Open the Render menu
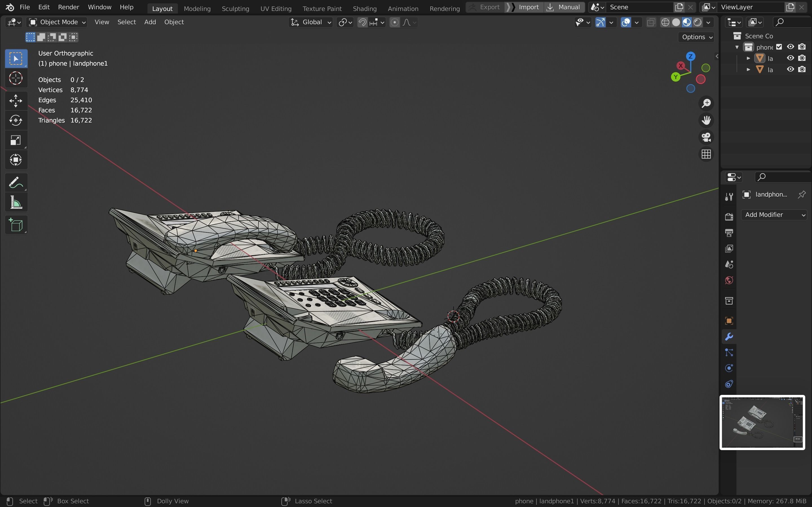 coord(69,7)
